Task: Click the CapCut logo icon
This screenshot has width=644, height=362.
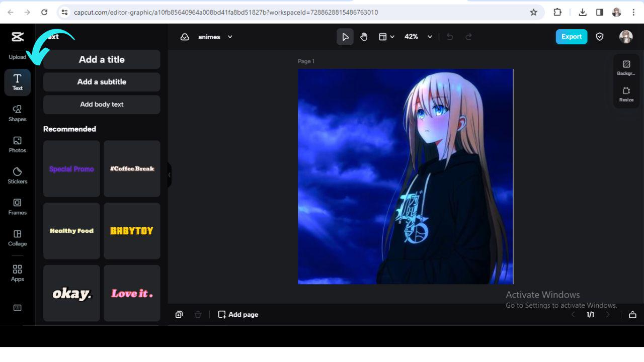Action: [18, 37]
